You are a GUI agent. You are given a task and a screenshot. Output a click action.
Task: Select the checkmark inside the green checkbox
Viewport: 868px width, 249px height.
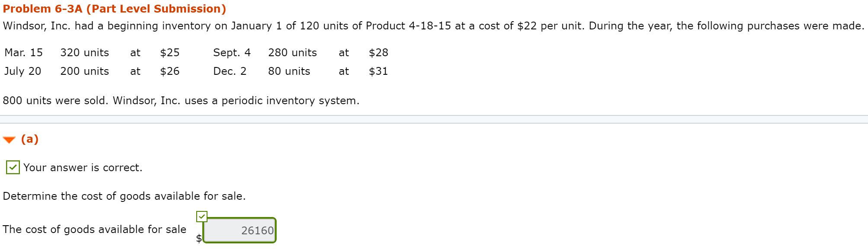coord(13,168)
